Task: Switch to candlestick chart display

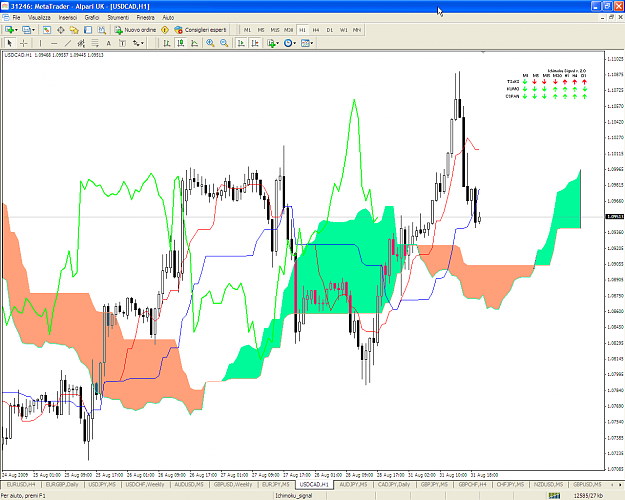Action: (x=181, y=43)
